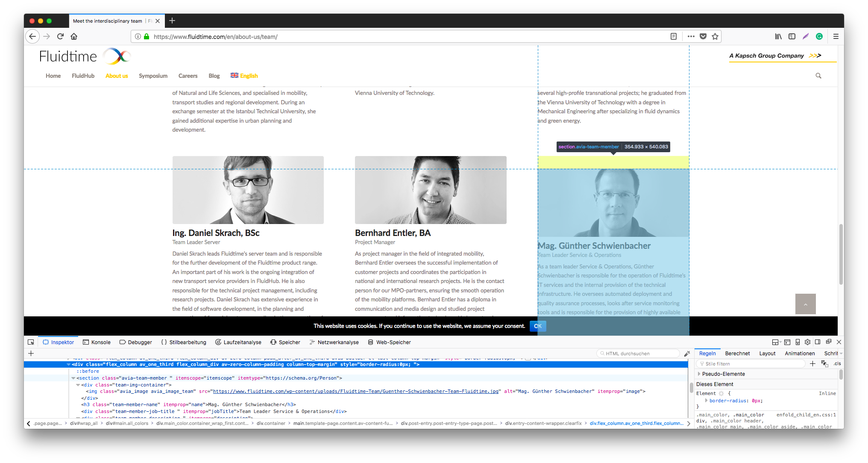Click the green Grammarly extension icon
This screenshot has width=868, height=463.
point(819,37)
